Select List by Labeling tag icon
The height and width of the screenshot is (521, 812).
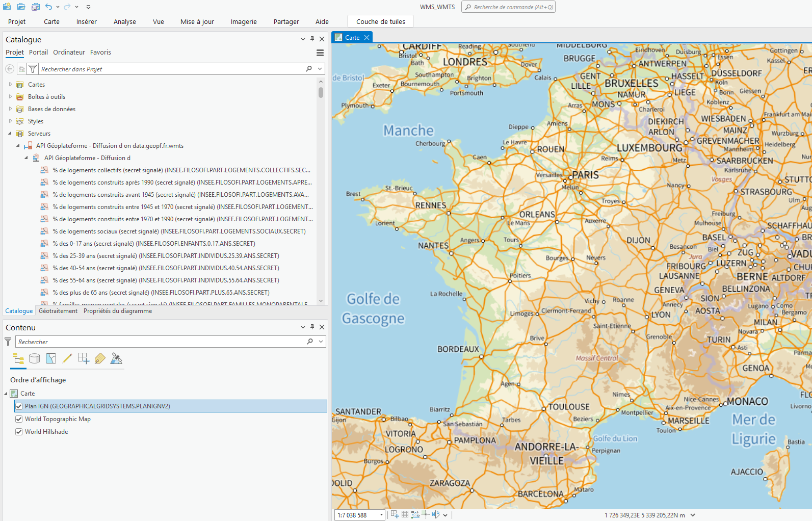[x=100, y=358]
